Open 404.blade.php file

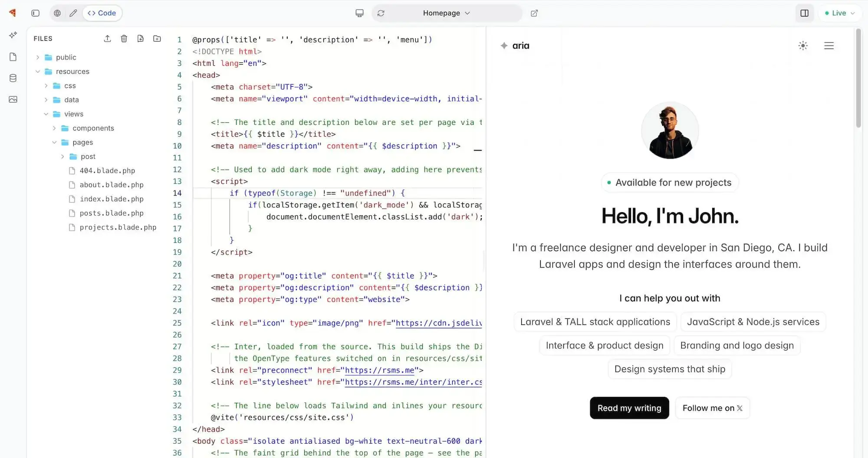pyautogui.click(x=102, y=171)
